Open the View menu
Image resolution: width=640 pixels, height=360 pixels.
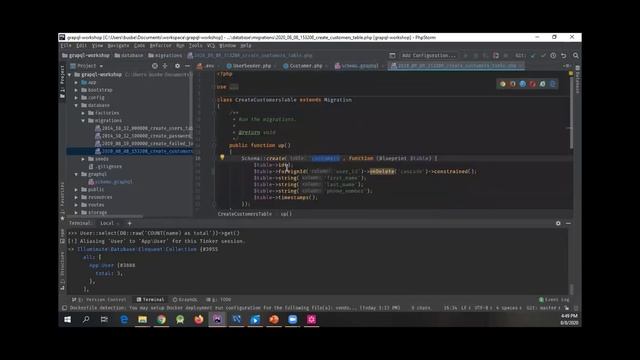[97, 46]
